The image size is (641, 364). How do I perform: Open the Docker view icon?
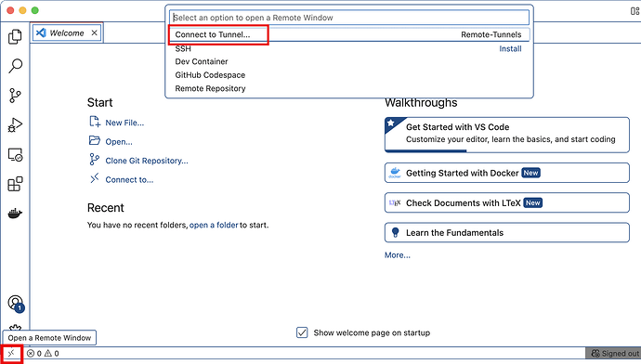15,214
